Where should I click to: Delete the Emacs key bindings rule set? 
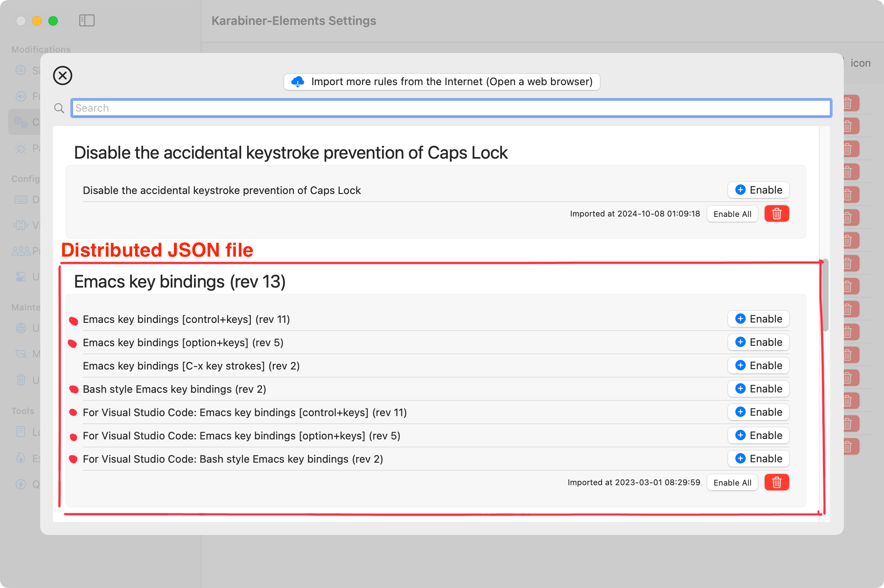point(776,482)
